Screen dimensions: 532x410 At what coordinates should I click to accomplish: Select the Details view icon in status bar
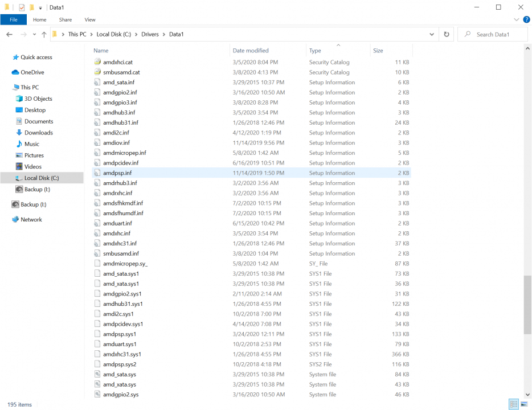514,404
